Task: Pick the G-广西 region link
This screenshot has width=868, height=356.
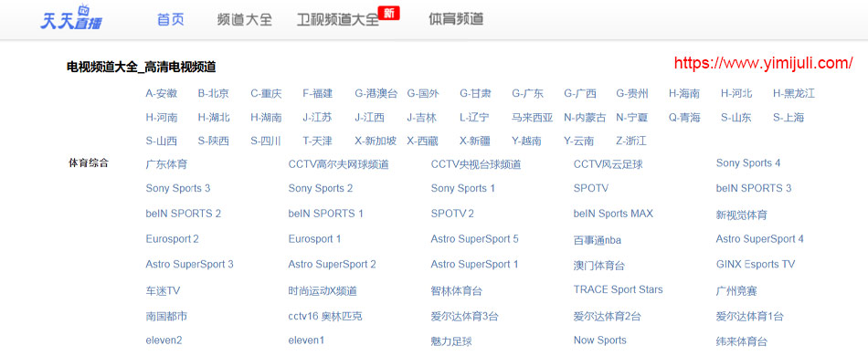Action: [580, 93]
